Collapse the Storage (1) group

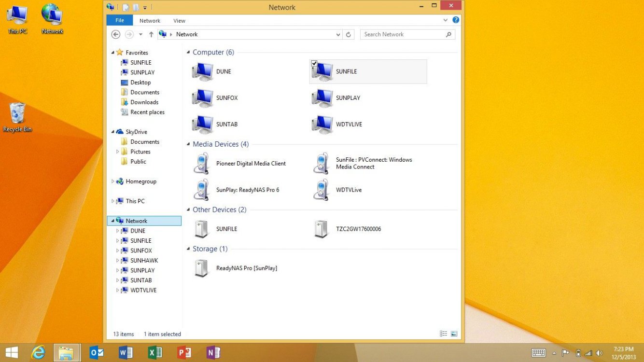[x=188, y=249]
